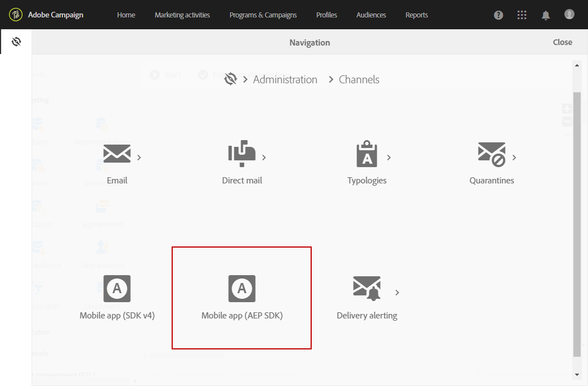Expand the Delivery alerting submenu chevron
This screenshot has height=386, width=588.
pyautogui.click(x=397, y=293)
